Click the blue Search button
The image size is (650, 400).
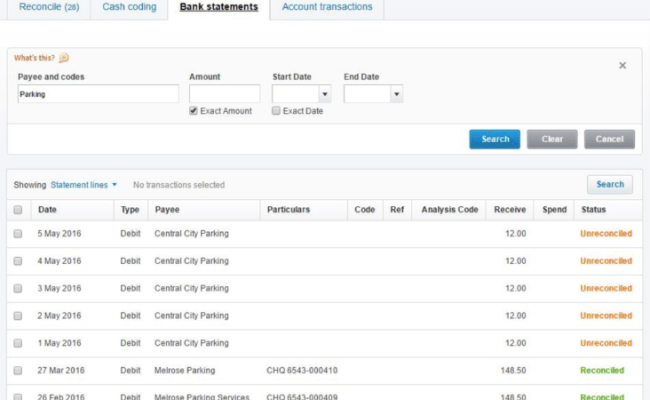pos(495,139)
